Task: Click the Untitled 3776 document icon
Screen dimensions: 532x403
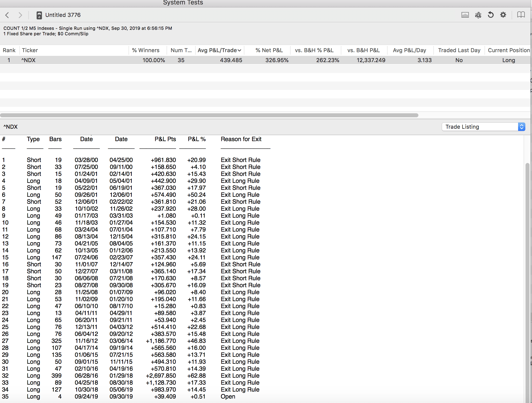Action: 39,15
